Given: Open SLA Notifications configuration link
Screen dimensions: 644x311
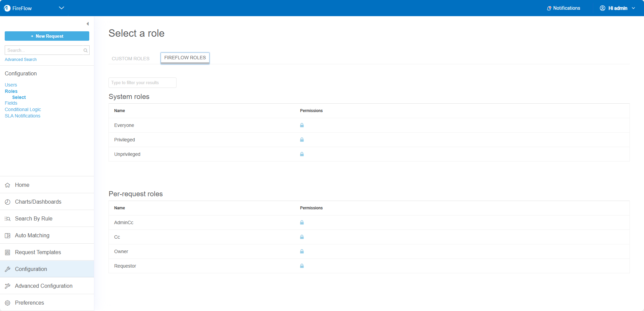Looking at the screenshot, I should click(x=23, y=116).
